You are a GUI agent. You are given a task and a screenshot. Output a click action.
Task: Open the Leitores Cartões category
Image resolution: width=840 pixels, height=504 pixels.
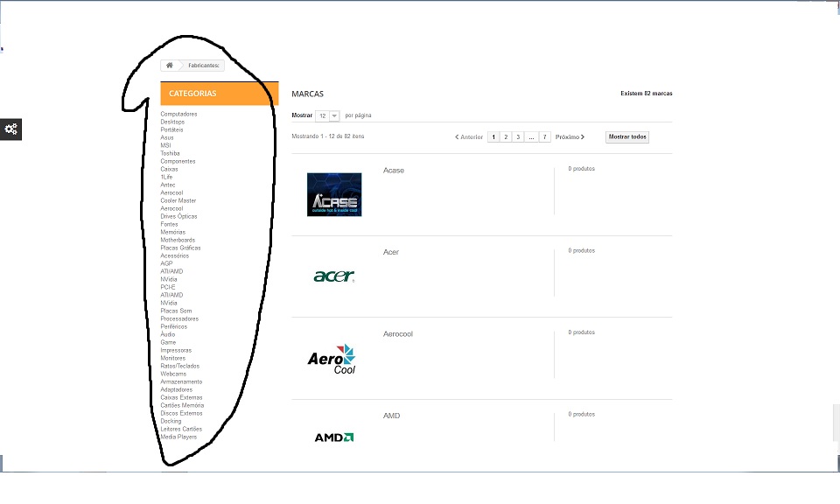click(181, 429)
